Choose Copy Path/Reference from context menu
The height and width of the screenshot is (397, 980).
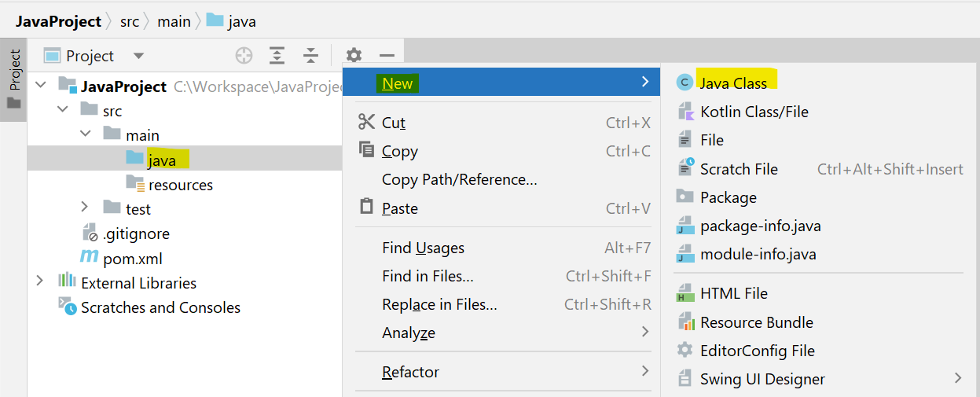tap(503, 179)
